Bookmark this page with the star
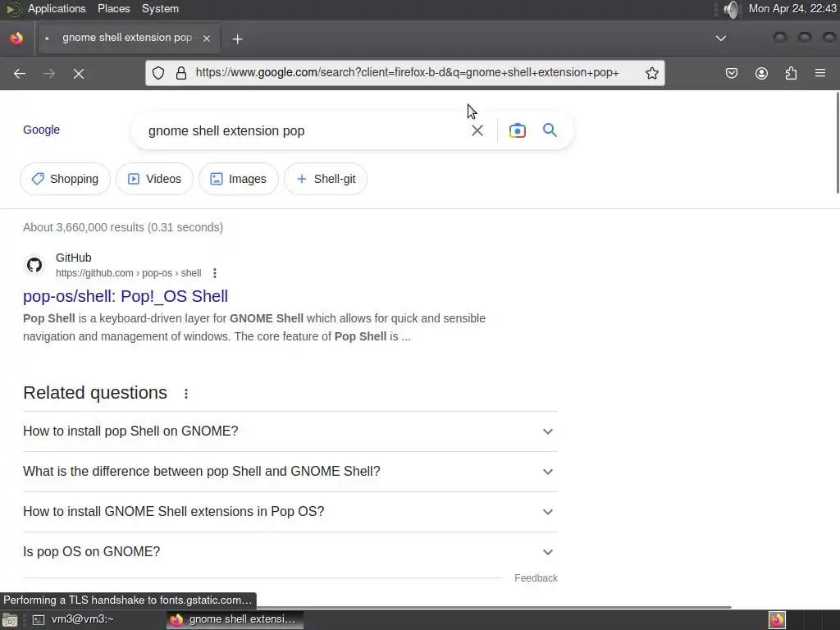The height and width of the screenshot is (630, 840). 651,73
